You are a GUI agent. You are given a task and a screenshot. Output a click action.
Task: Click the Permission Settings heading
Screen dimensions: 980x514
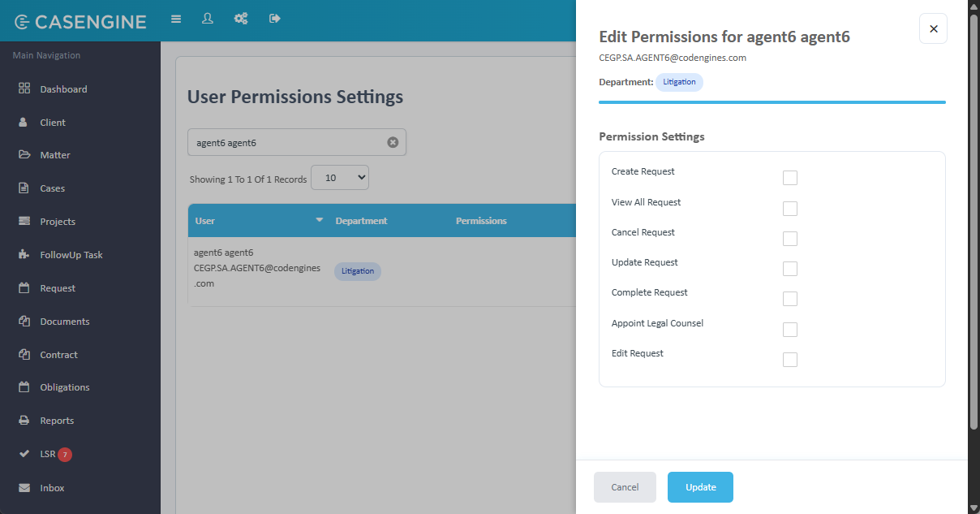(x=651, y=136)
